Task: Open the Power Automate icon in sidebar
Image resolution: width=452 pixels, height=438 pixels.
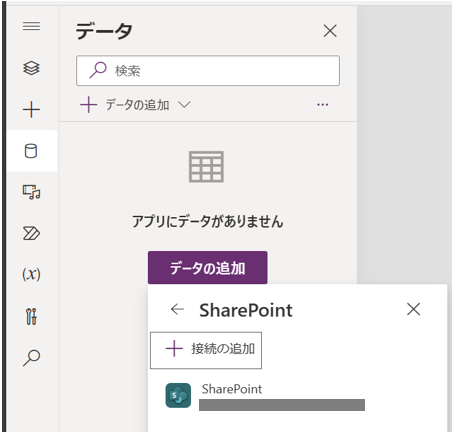Action: [x=31, y=233]
